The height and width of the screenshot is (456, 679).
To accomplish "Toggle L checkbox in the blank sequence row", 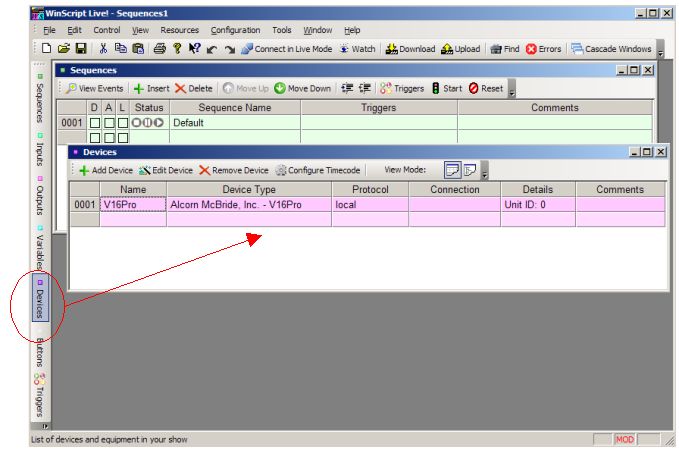I will tap(123, 138).
